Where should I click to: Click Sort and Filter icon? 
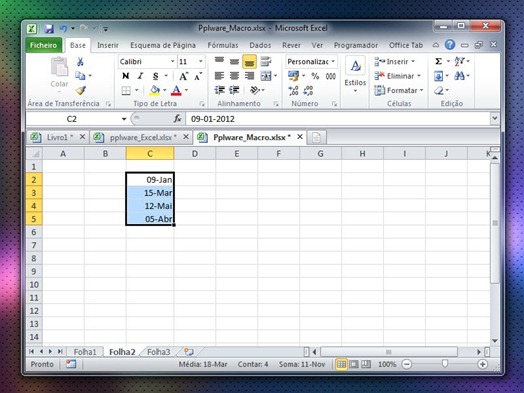click(460, 61)
